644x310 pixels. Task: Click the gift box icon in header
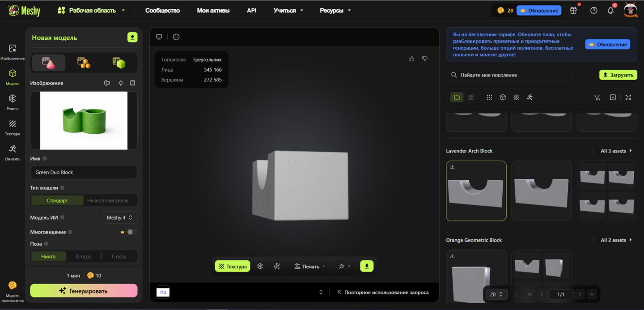[573, 10]
